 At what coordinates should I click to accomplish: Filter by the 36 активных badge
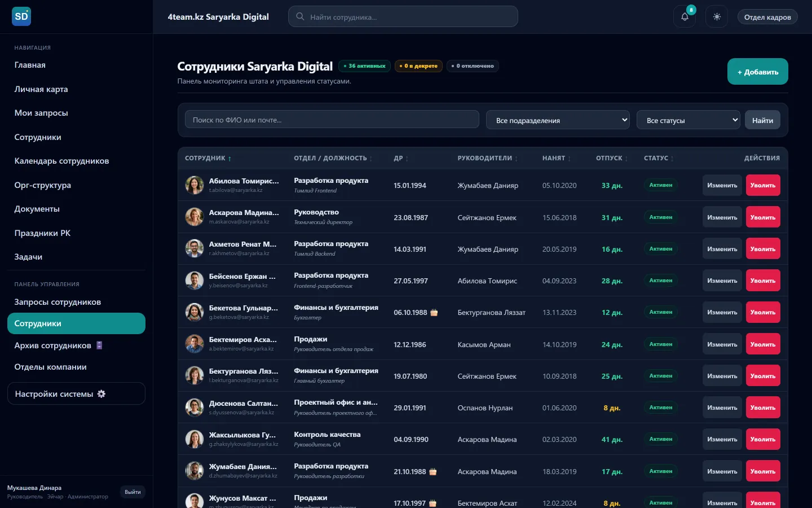click(364, 66)
